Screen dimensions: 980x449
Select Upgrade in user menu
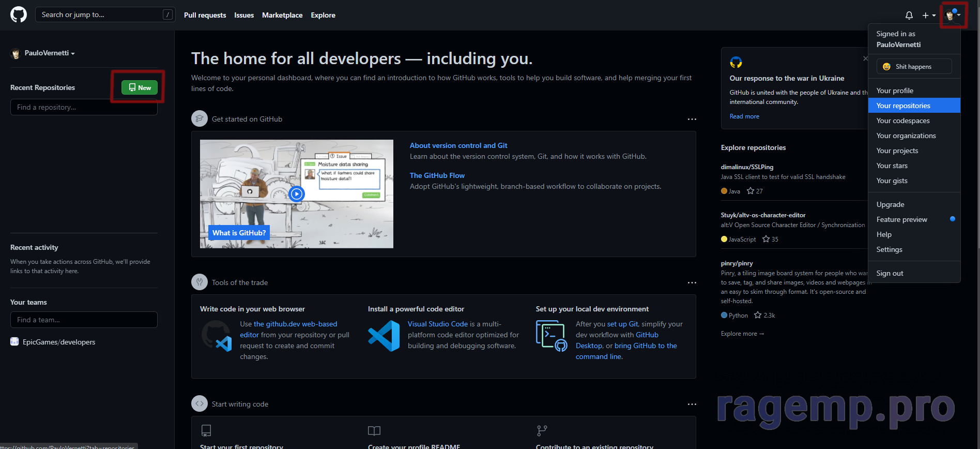click(x=914, y=204)
